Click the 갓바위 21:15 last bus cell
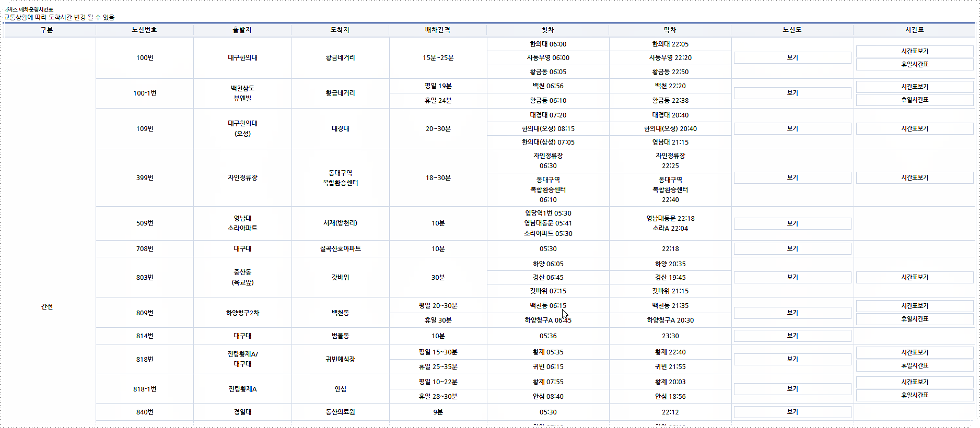The height and width of the screenshot is (428, 980). coord(670,291)
